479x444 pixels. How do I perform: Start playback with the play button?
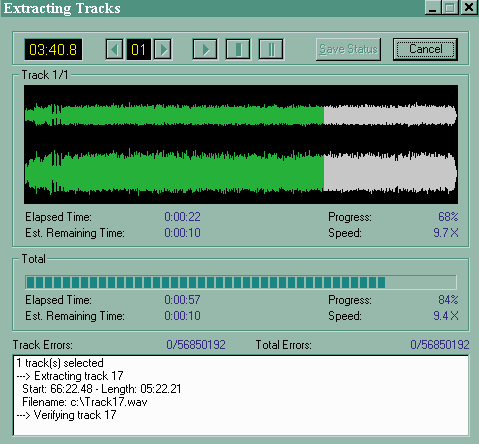tap(205, 49)
